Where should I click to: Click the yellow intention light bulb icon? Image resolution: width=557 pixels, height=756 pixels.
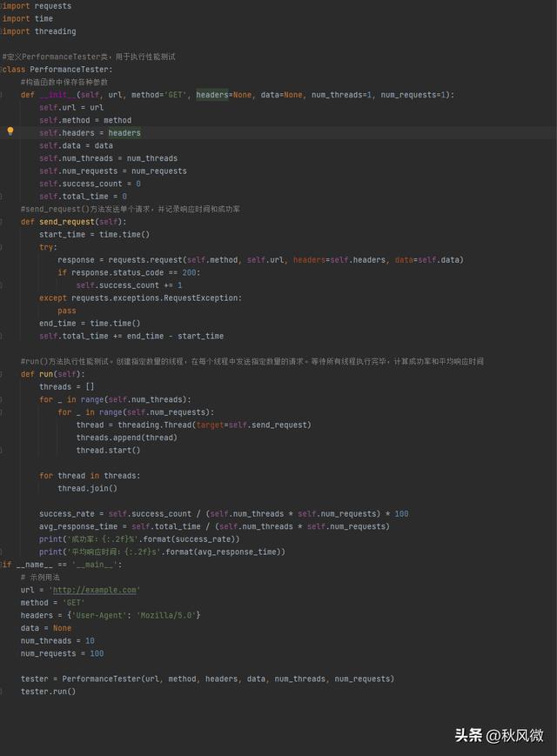[x=10, y=131]
